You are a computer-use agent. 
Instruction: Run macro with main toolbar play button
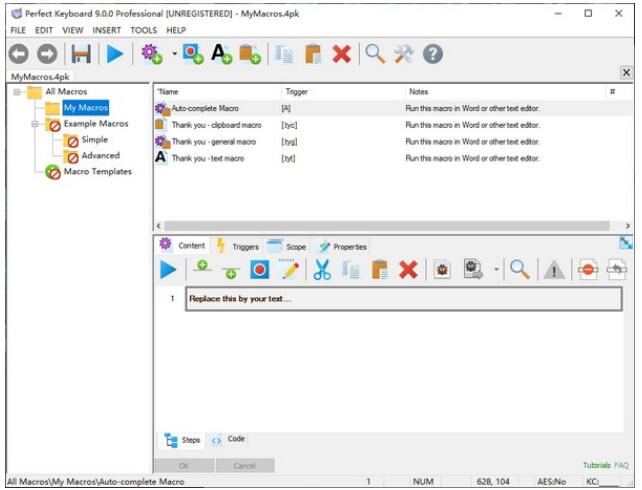click(x=115, y=54)
